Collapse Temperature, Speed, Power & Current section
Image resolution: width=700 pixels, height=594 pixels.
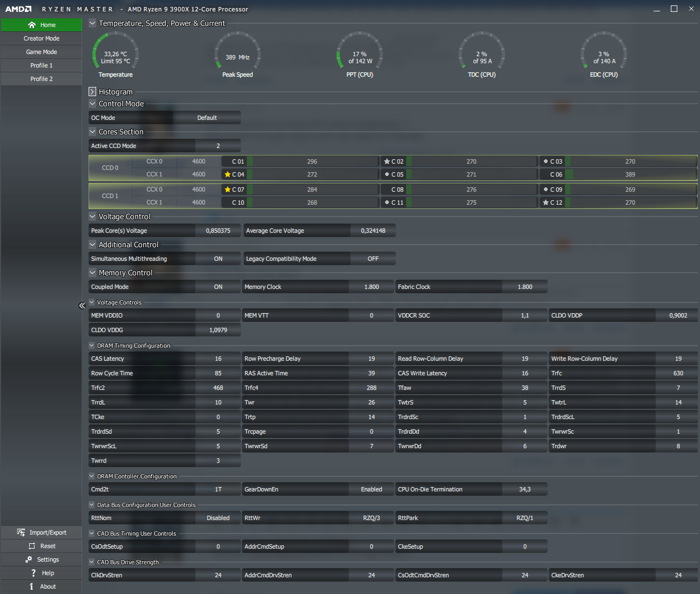click(x=92, y=23)
